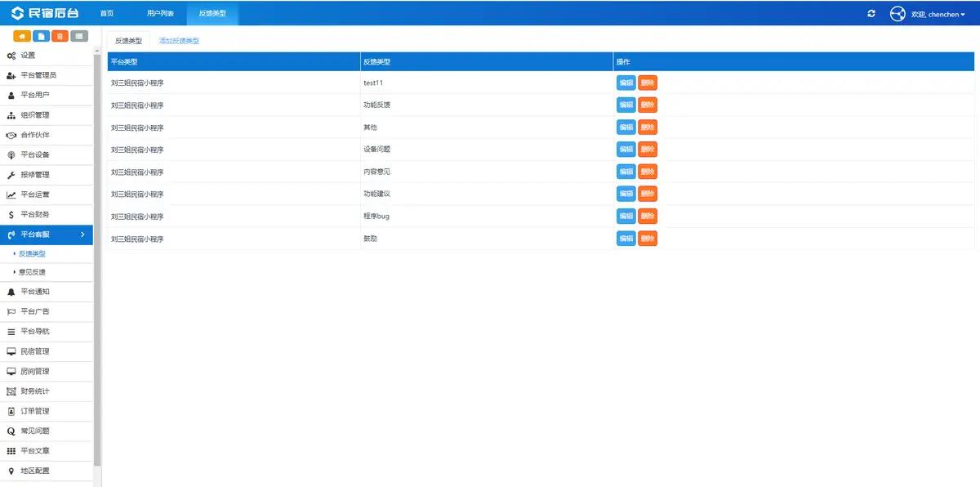Click 编辑 for the test11 row
Screen dimensions: 980x487
tap(626, 83)
